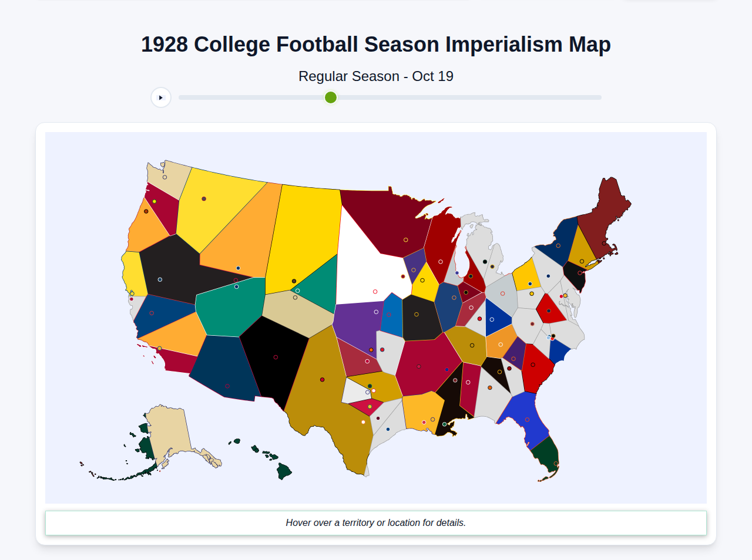This screenshot has height=560, width=752.
Task: Click the white marker on the Texas gulf coast
Action: (x=363, y=422)
